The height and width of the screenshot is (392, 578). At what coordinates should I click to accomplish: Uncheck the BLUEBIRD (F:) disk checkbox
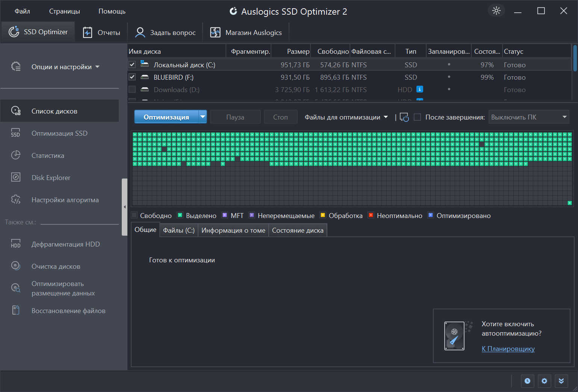(x=132, y=77)
